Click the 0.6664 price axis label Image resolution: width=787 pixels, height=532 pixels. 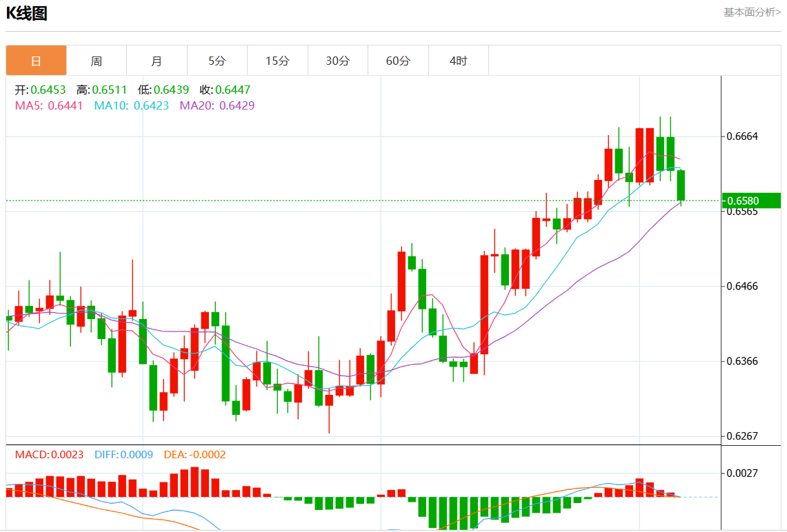pyautogui.click(x=742, y=136)
